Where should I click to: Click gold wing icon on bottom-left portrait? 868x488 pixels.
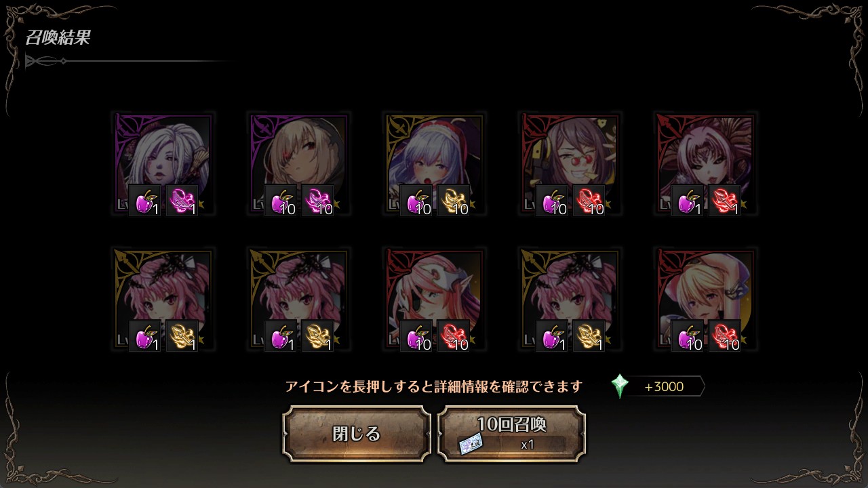coord(182,336)
